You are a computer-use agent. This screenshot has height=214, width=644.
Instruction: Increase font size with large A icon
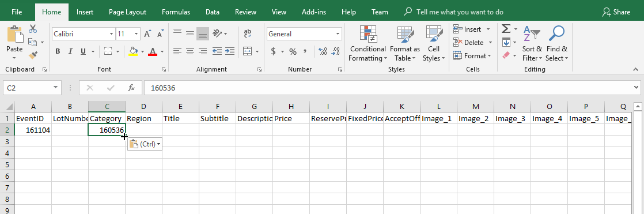click(148, 34)
